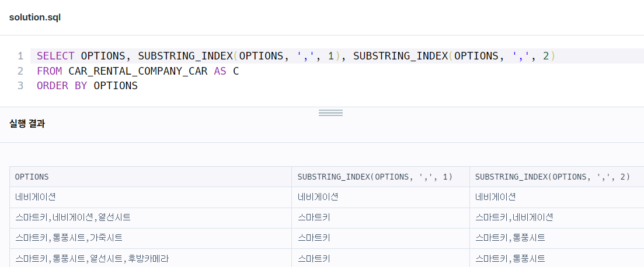This screenshot has height=267, width=644.
Task: Click line number 3 in the editor
Action: [20, 86]
